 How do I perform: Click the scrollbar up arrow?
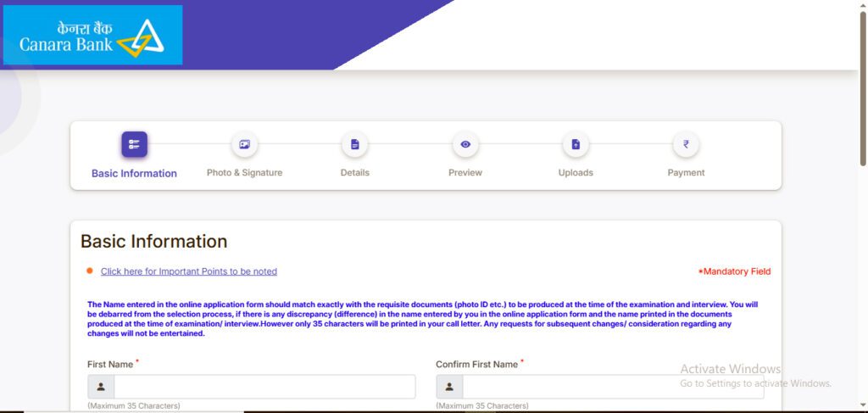tap(862, 4)
